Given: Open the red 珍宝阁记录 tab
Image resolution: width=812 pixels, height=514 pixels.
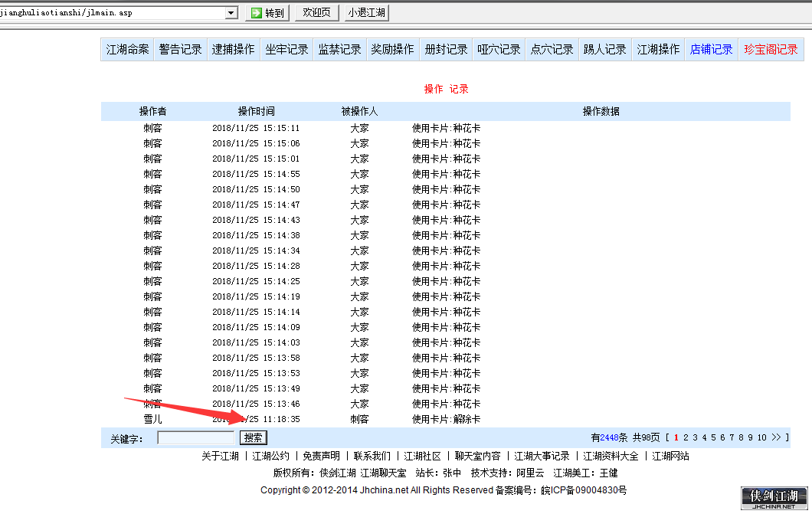Looking at the screenshot, I should coord(771,50).
